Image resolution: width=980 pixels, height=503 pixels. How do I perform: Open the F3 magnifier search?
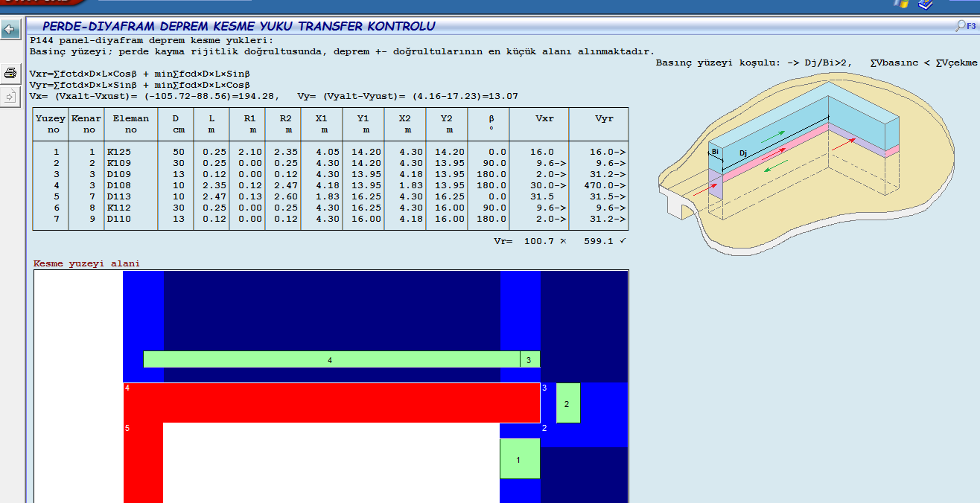pos(966,26)
